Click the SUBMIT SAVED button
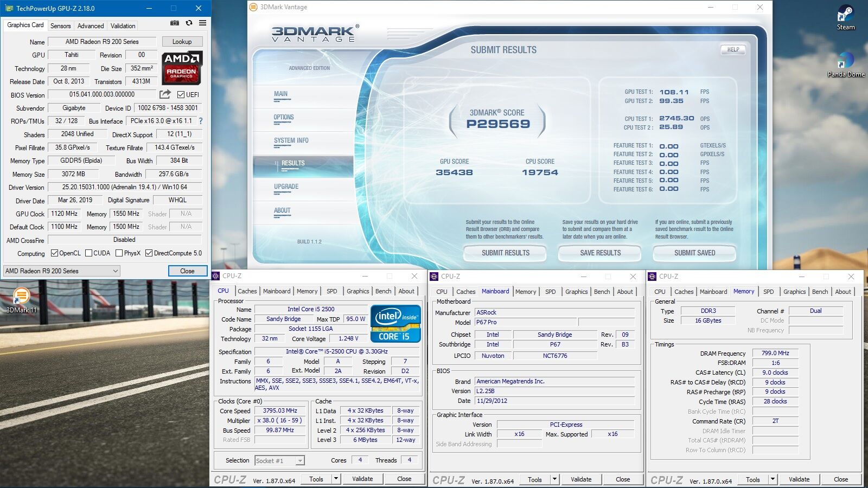Screen dimensions: 868x488 694,253
